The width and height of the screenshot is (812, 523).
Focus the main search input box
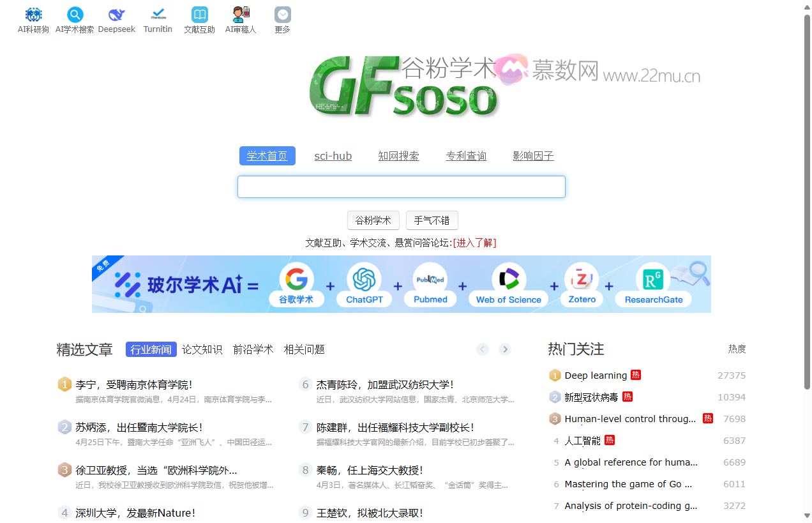point(401,187)
